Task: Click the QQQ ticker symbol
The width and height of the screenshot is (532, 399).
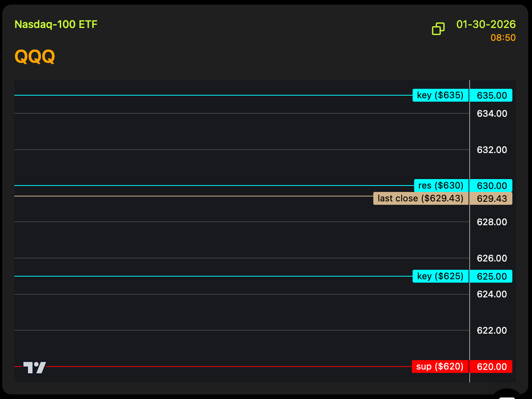Action: click(35, 57)
